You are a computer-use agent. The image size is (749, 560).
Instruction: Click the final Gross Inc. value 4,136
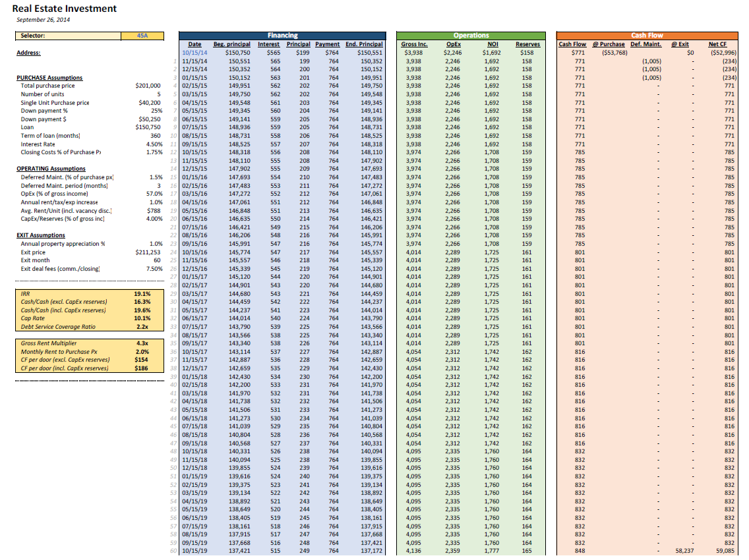(413, 551)
